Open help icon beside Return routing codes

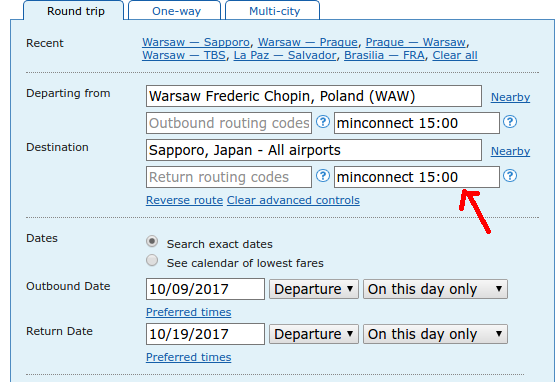[x=323, y=176]
